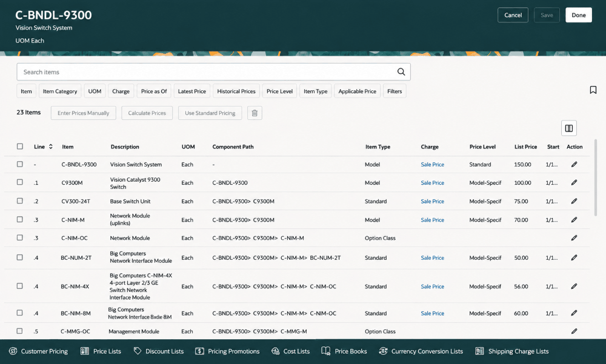Viewport: 606px width, 364px height.
Task: Check the C-BNDL-9300 row checkbox
Action: (20, 164)
